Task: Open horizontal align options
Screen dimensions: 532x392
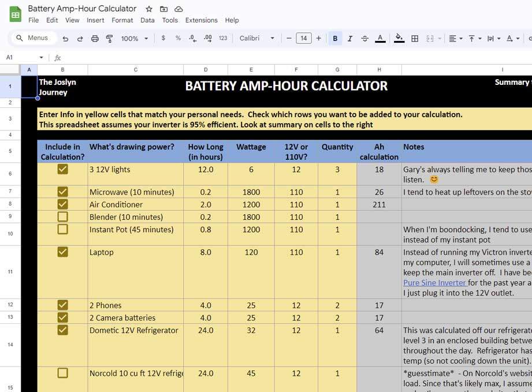Action: 456,39
